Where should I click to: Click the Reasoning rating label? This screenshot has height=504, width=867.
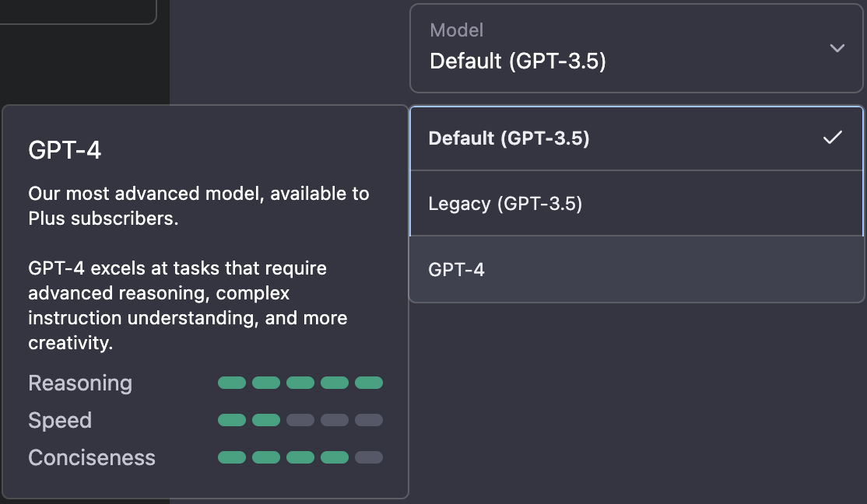(80, 383)
